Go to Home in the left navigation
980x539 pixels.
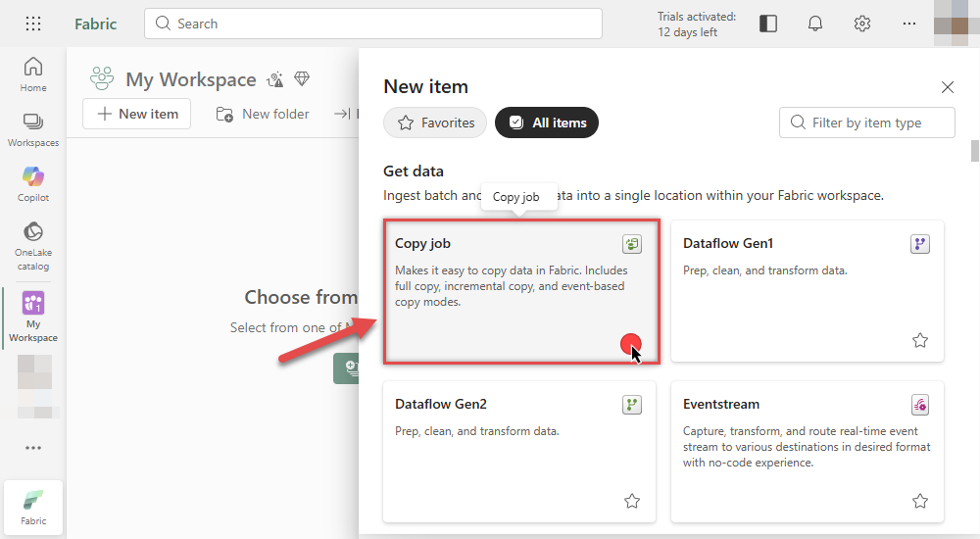click(x=33, y=74)
